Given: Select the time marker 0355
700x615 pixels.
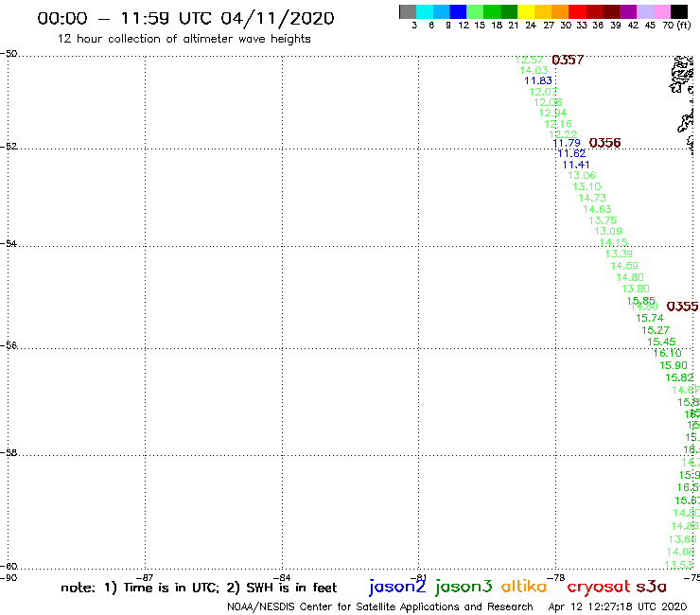Looking at the screenshot, I should pos(682,307).
